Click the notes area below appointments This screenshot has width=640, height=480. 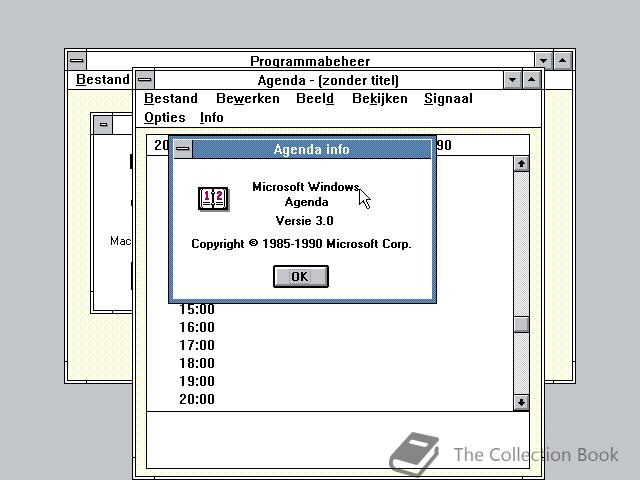coord(338,440)
